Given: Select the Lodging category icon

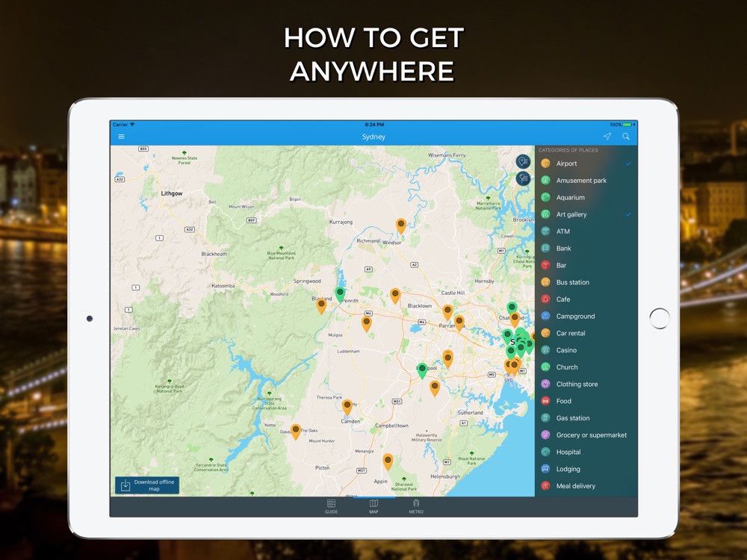Looking at the screenshot, I should pyautogui.click(x=546, y=469).
